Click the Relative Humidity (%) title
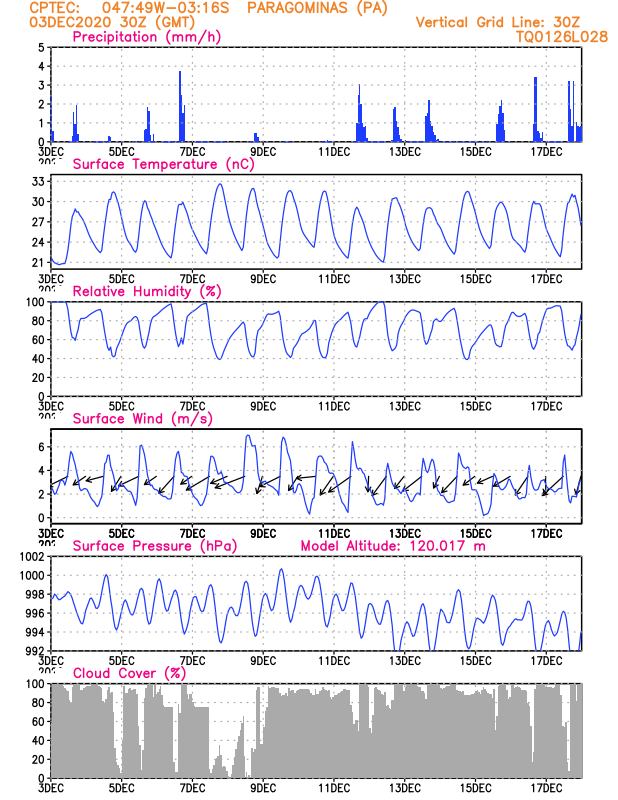Viewport: 618px width, 800px height. (147, 291)
